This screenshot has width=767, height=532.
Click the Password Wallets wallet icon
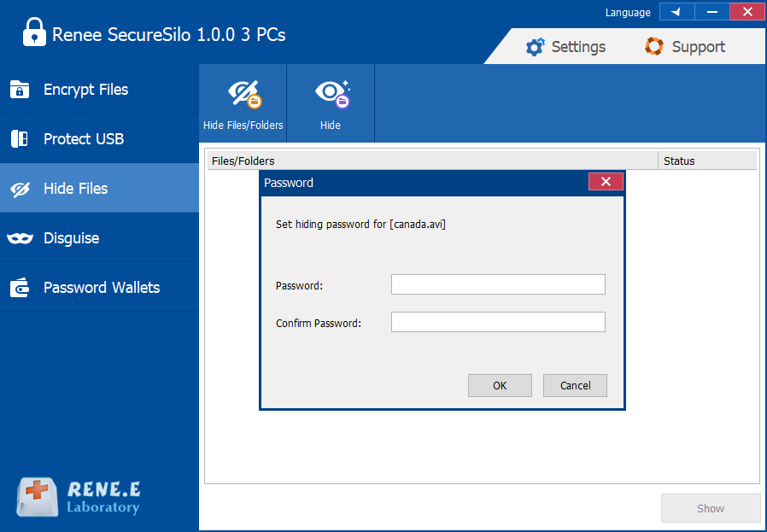point(20,288)
